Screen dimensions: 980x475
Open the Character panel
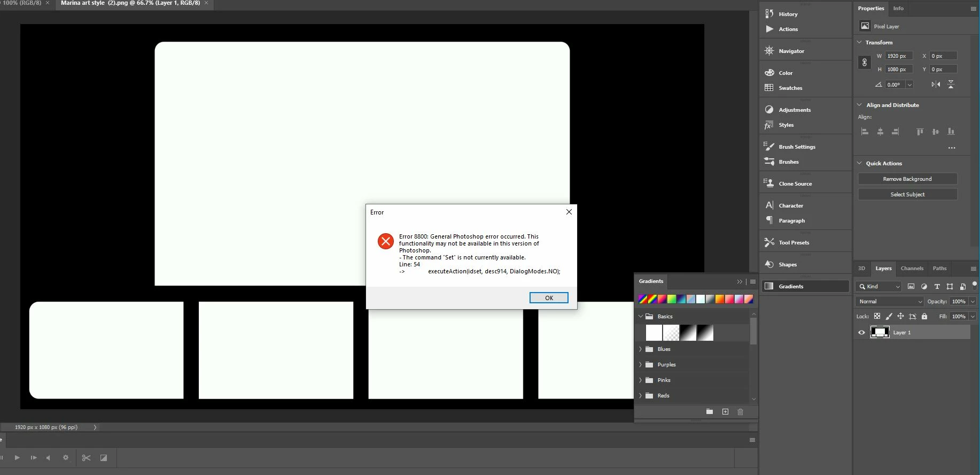pyautogui.click(x=791, y=205)
